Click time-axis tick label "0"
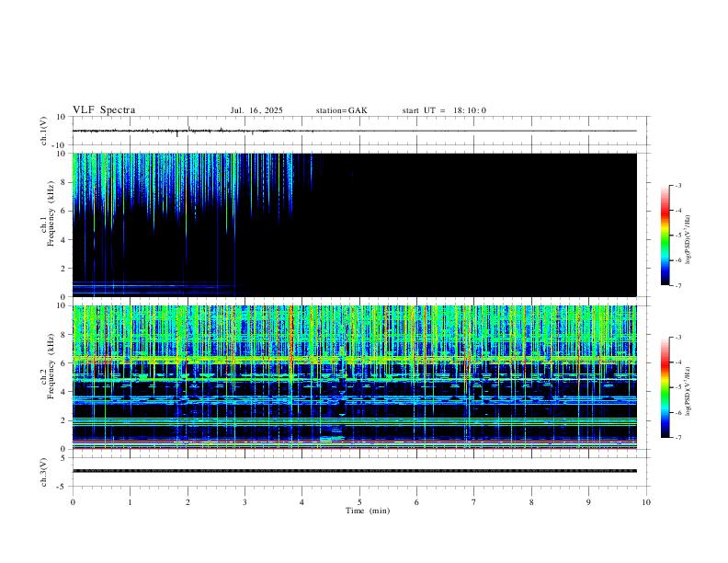Viewport: 728px width, 563px height. [73, 502]
